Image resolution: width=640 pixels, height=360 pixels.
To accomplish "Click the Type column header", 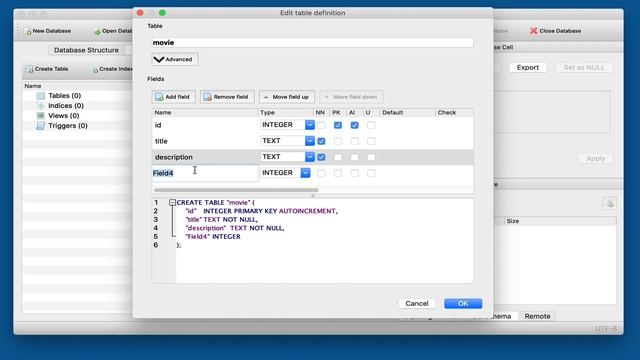I will [285, 112].
